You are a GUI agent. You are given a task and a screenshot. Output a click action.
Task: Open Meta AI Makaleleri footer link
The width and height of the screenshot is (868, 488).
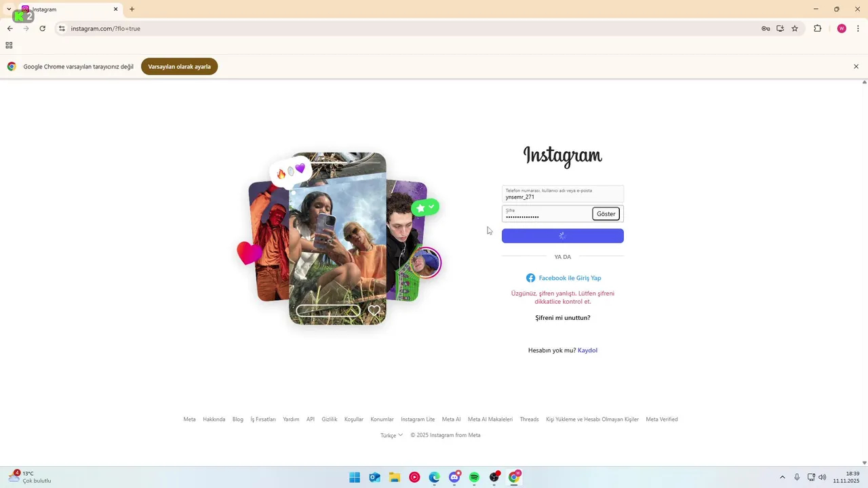click(x=490, y=420)
